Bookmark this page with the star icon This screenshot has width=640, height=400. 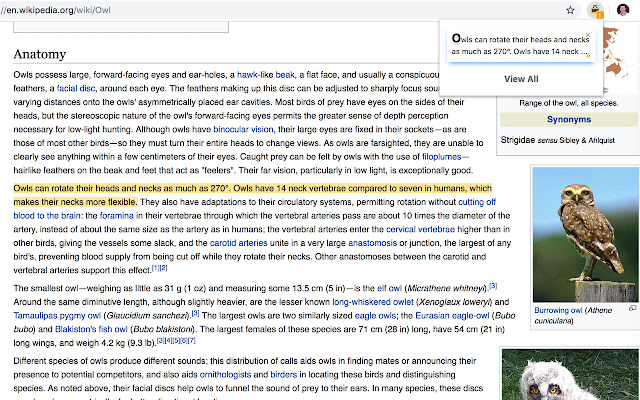(x=570, y=10)
